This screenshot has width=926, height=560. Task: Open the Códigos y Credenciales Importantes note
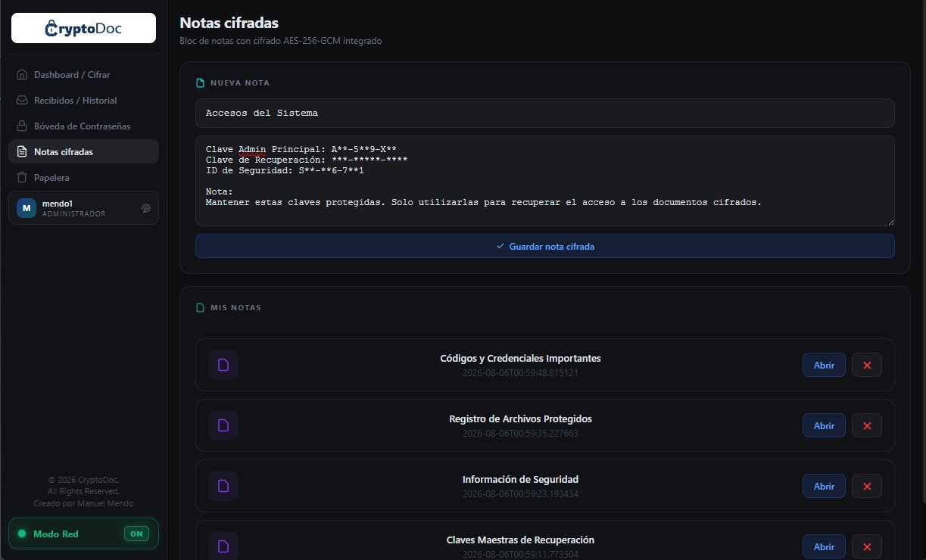(824, 365)
